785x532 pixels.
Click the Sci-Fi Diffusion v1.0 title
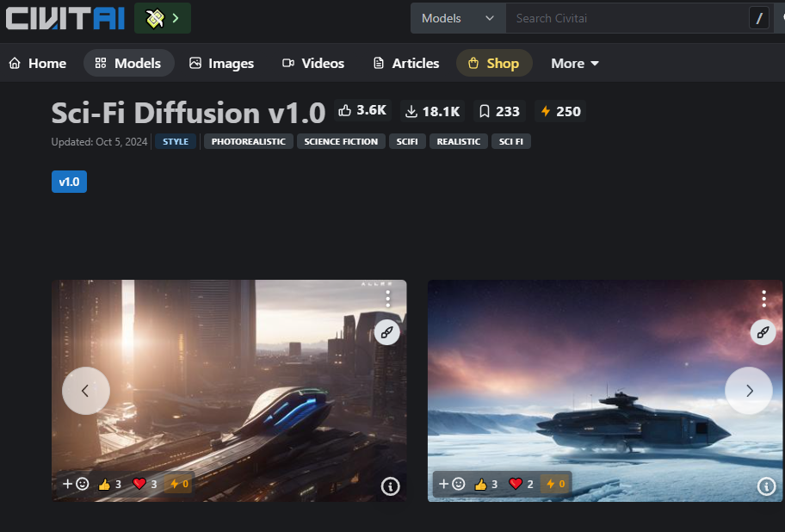[x=189, y=113]
